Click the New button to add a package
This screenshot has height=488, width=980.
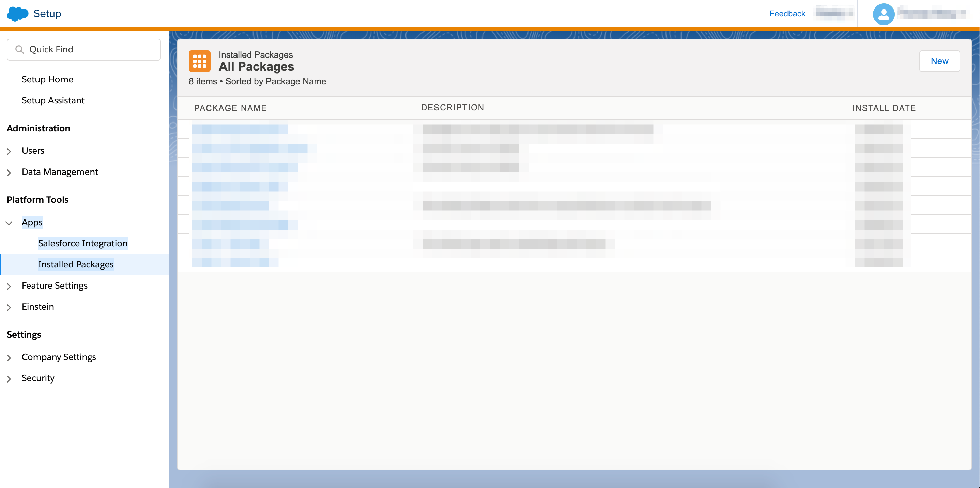tap(939, 61)
